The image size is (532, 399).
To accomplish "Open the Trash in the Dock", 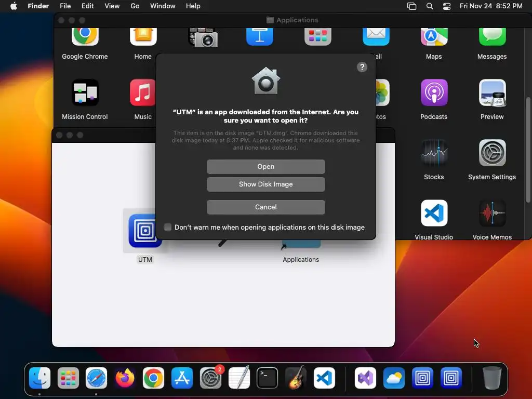I will click(x=492, y=378).
